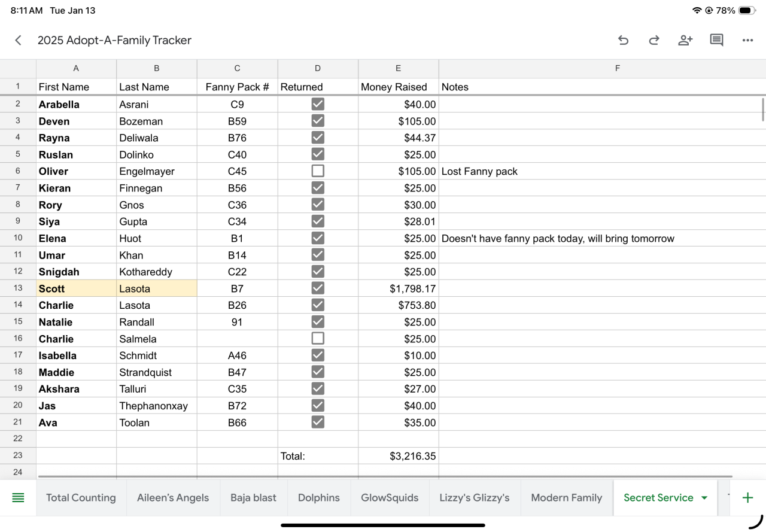Check the Returned box for Charlie Salmela
766x532 pixels.
(318, 339)
